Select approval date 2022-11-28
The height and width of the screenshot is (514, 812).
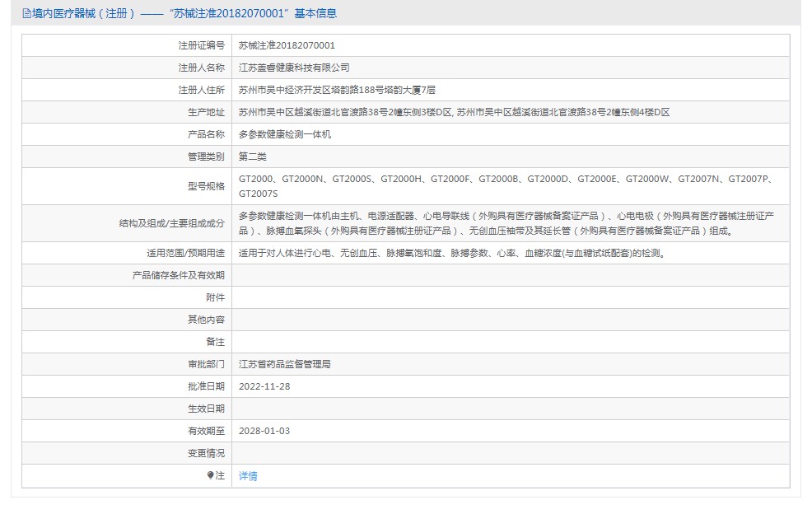[x=264, y=387]
